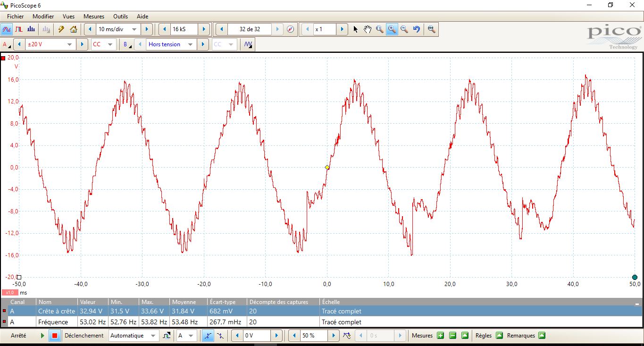
Task: Select the hand drag tool
Action: coord(368,29)
